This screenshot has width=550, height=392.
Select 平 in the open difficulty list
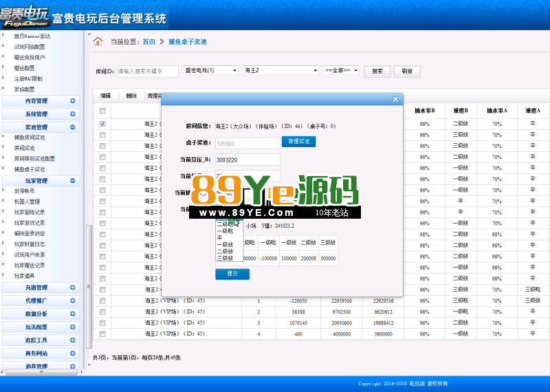(220, 237)
